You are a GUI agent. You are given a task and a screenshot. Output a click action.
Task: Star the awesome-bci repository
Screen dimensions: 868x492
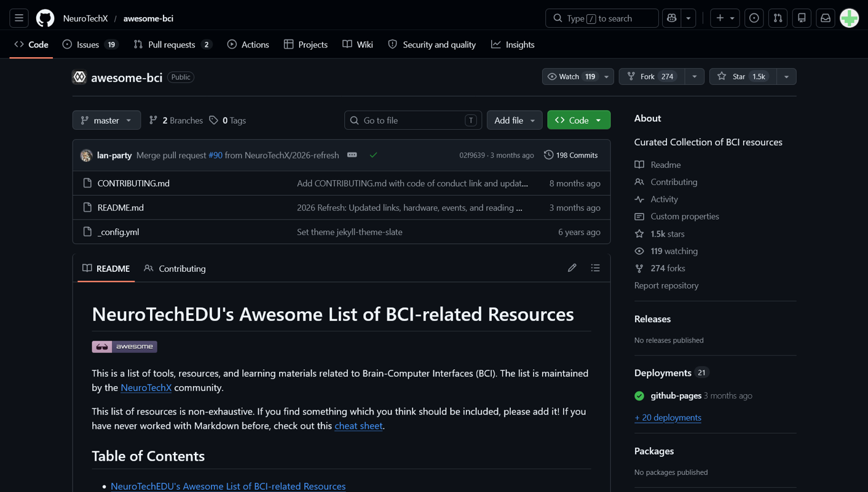[743, 76]
